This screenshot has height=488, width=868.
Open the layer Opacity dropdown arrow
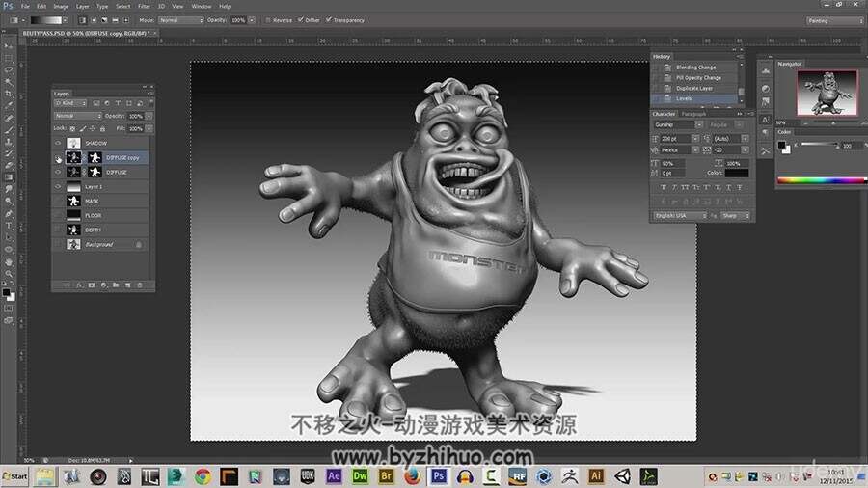click(x=149, y=116)
